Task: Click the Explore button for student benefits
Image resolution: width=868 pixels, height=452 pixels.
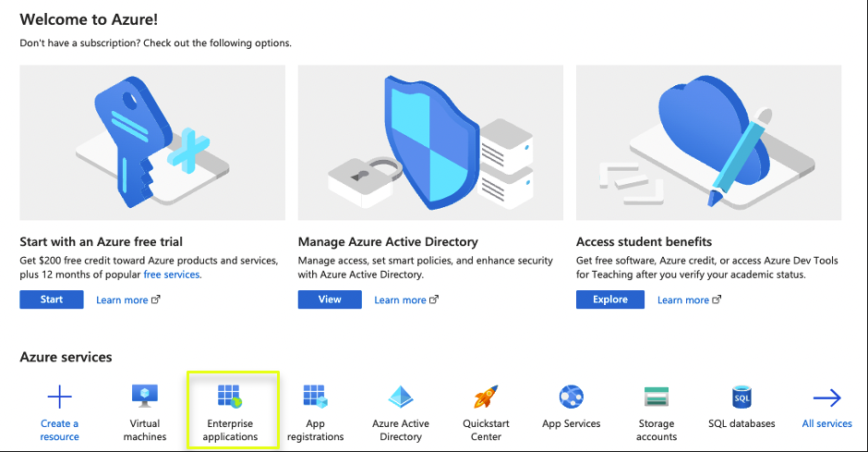Action: pos(610,299)
